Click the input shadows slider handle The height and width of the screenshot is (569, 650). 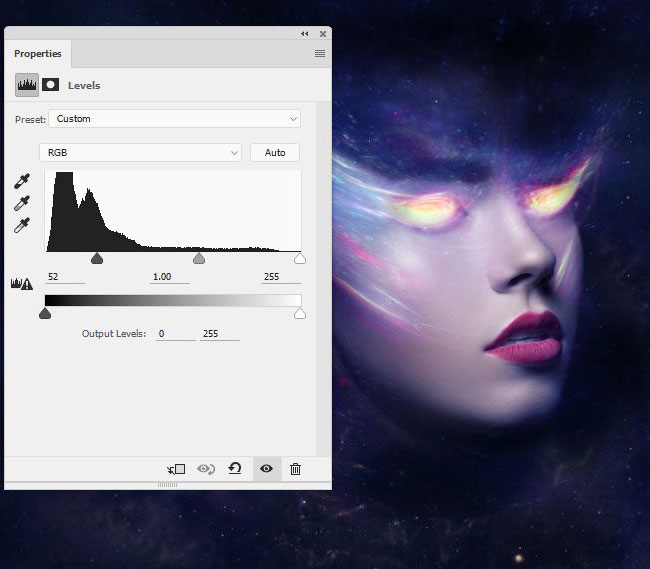97,259
